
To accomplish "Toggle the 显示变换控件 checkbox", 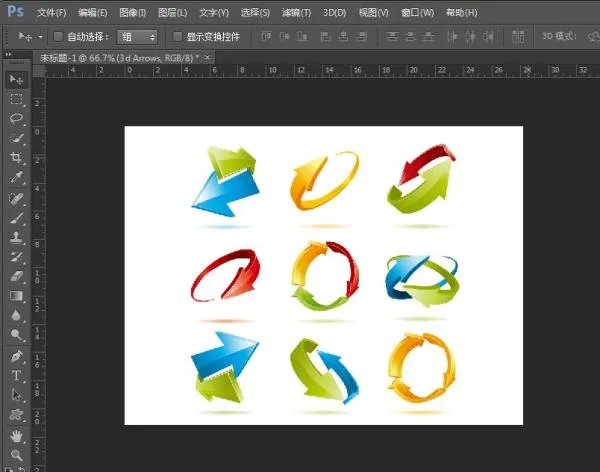I will [178, 36].
